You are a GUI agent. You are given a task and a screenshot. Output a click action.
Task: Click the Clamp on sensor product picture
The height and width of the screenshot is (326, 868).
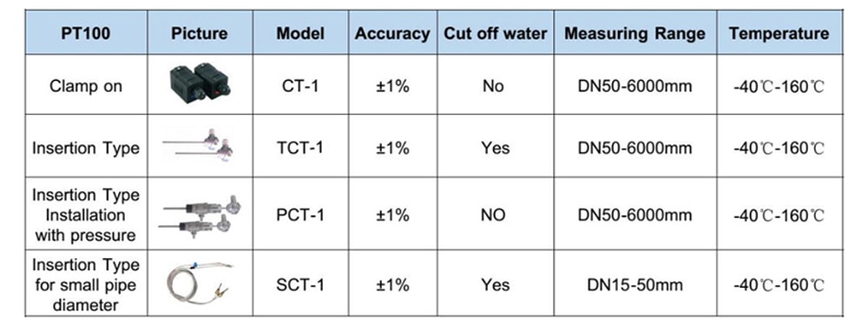click(x=200, y=83)
